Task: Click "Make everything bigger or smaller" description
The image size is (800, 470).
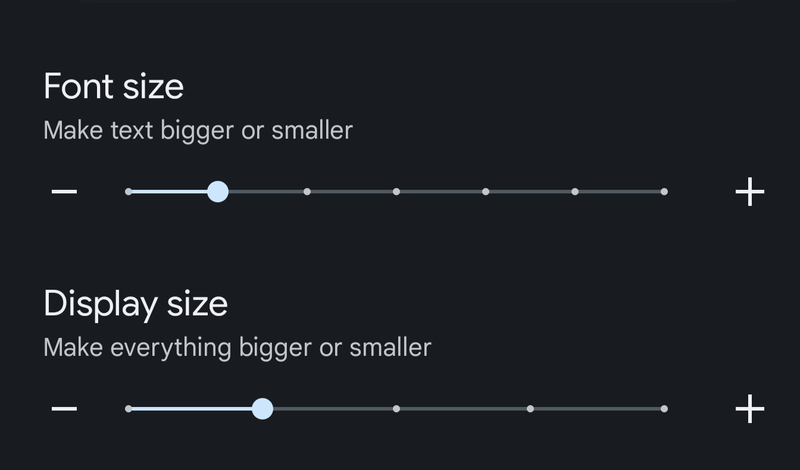Action: [237, 347]
